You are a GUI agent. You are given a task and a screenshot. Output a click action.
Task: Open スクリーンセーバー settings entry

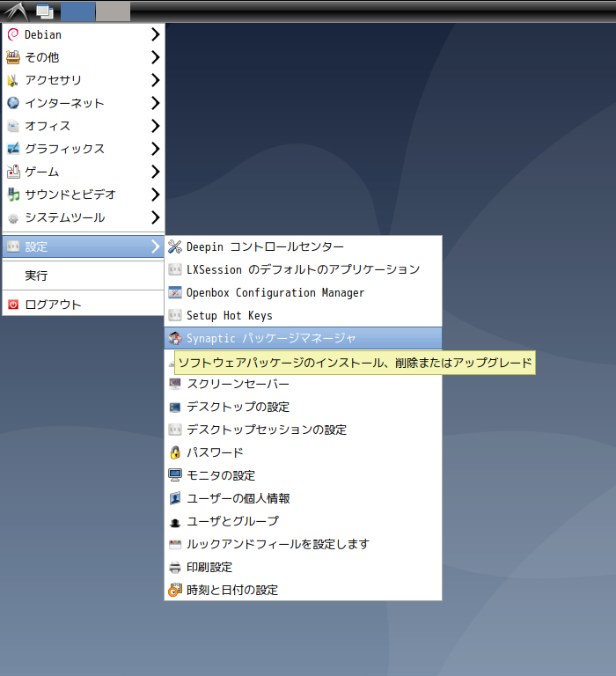point(303,384)
